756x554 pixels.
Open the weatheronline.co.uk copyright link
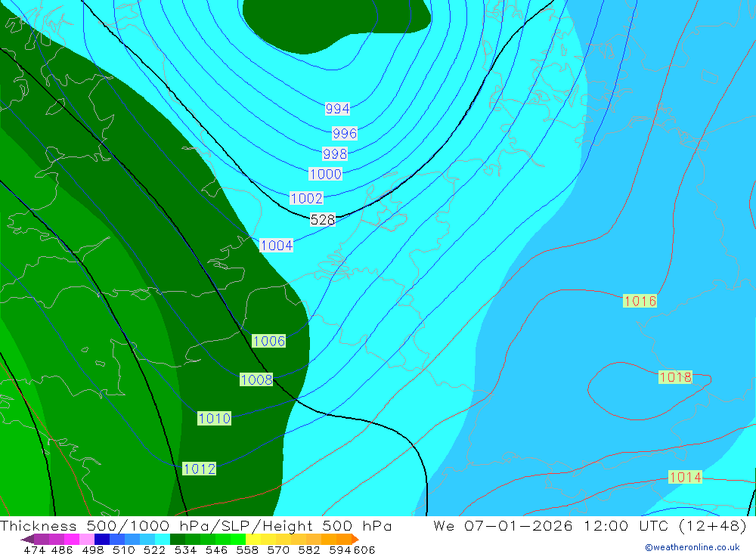click(692, 547)
